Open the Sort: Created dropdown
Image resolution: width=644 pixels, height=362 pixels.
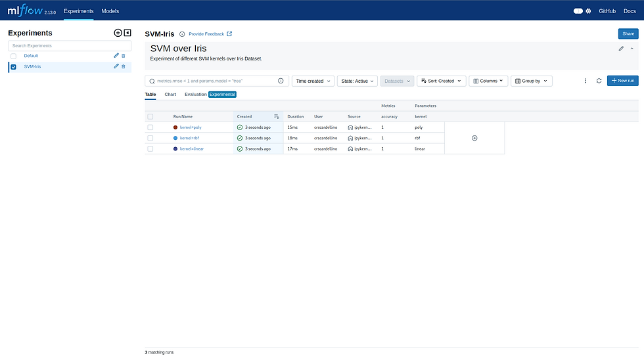442,81
